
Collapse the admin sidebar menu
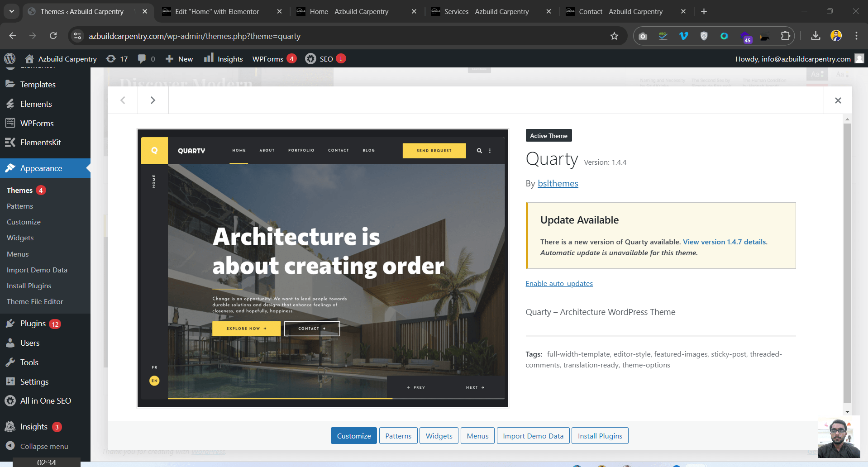click(44, 446)
